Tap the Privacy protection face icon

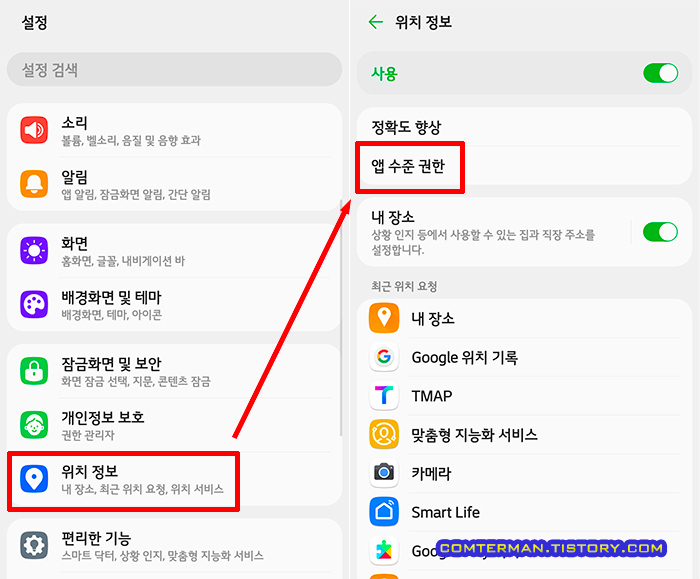click(x=34, y=425)
